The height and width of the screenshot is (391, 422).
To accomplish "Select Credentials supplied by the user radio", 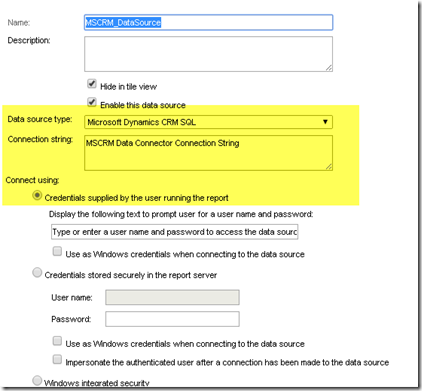I will point(37,195).
